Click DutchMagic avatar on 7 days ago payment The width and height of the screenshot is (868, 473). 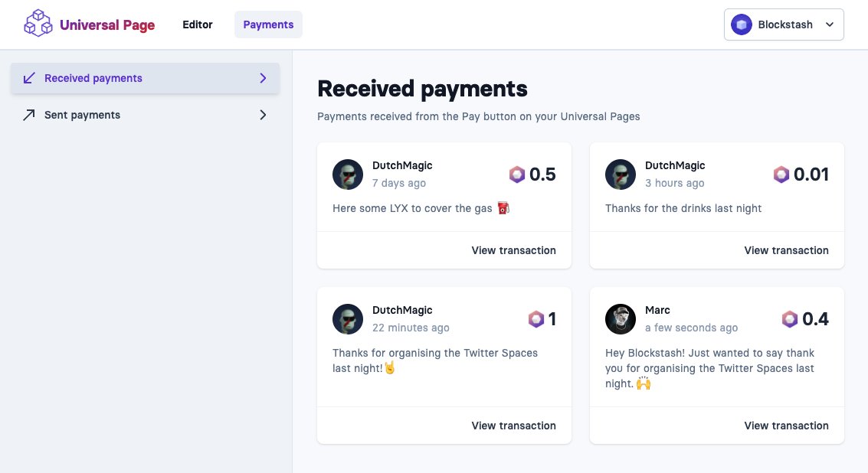(348, 175)
